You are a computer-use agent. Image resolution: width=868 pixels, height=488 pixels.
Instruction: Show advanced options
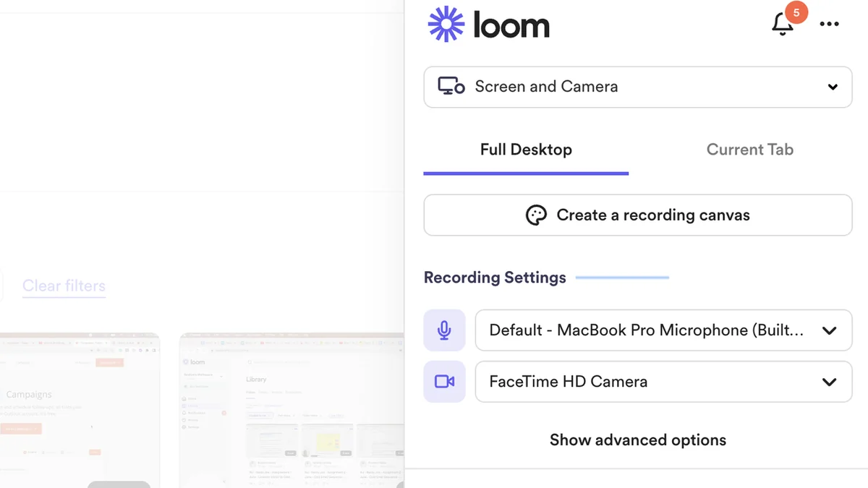click(638, 440)
